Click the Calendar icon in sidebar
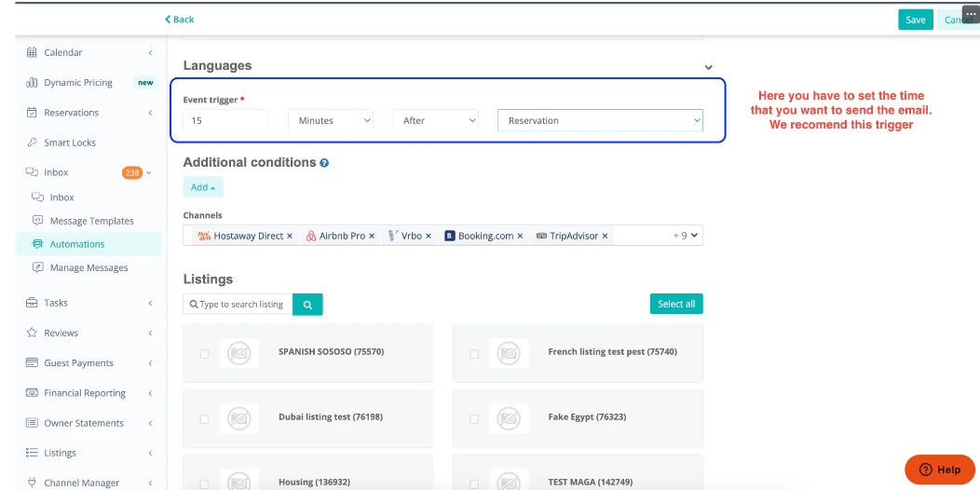 pyautogui.click(x=32, y=53)
